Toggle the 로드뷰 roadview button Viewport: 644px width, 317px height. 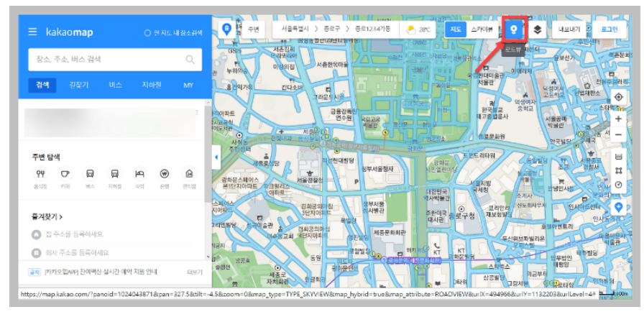(x=513, y=29)
